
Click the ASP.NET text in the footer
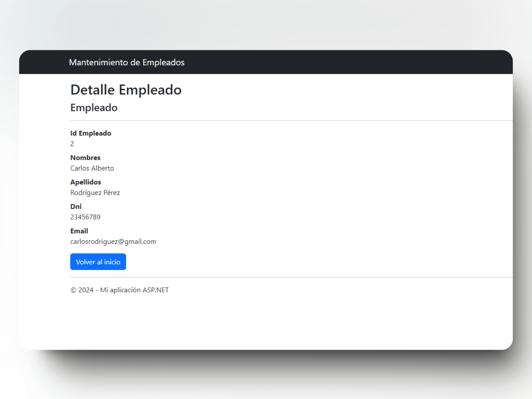click(156, 290)
